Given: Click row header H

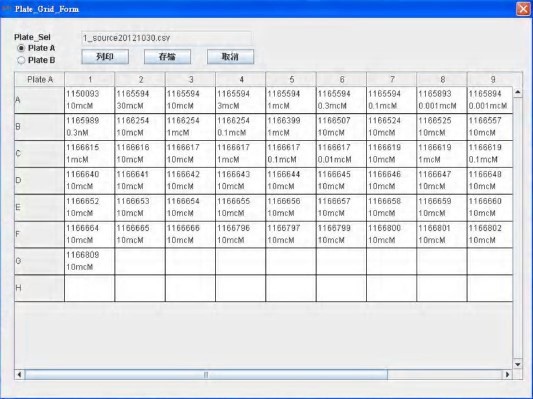Looking at the screenshot, I should 39,288.
